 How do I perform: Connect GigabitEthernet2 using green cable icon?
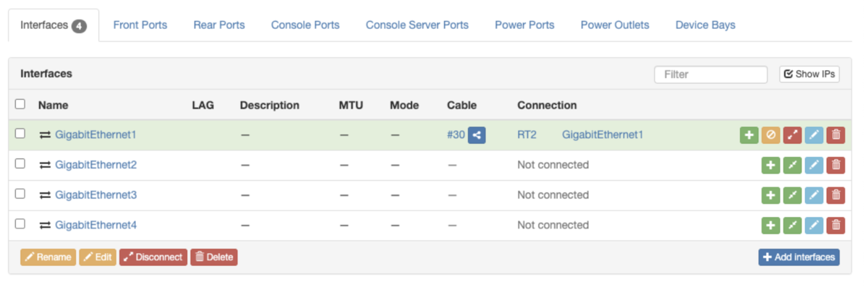point(793,165)
